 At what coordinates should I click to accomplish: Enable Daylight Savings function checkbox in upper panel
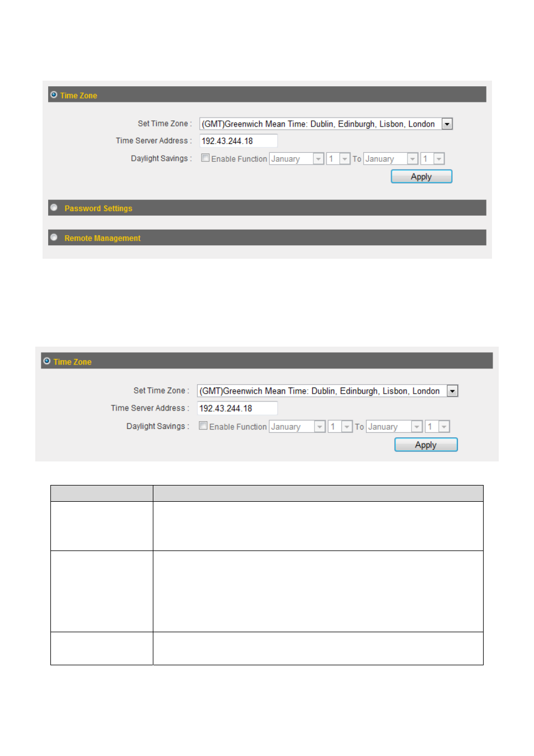[x=205, y=158]
